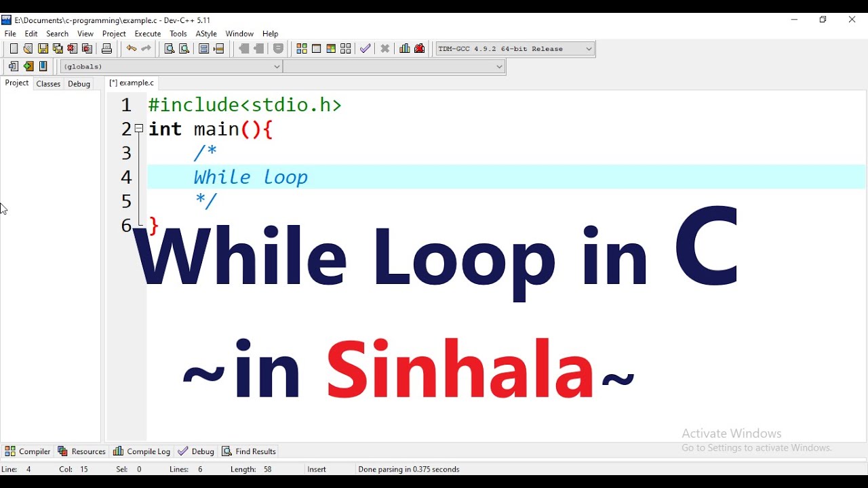The width and height of the screenshot is (868, 488).
Task: Open the Compiler bottom panel tab
Action: pyautogui.click(x=28, y=451)
